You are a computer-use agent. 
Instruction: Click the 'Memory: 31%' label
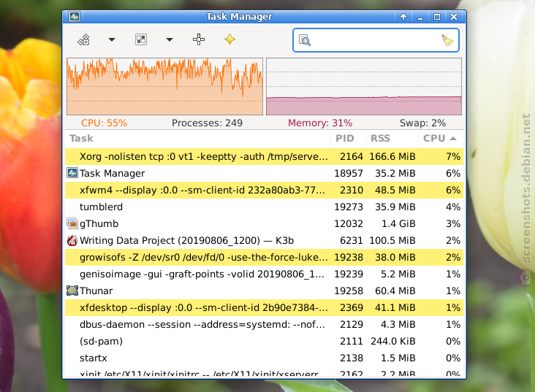pos(320,123)
